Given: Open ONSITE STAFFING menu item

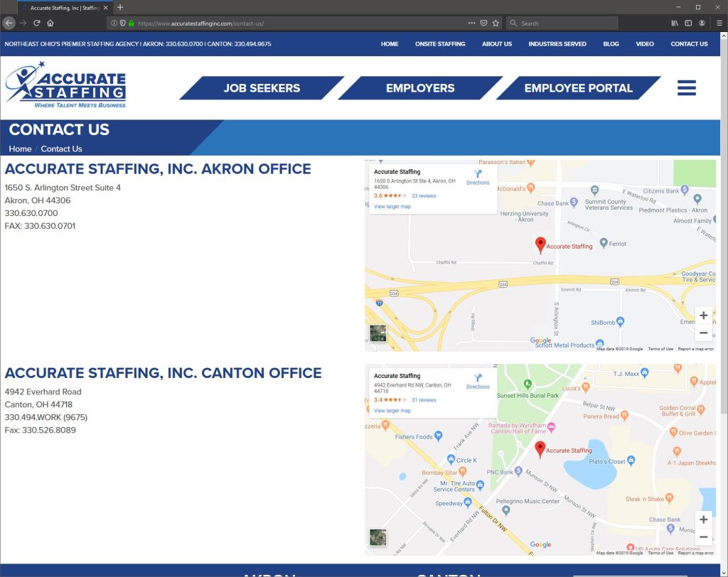Looking at the screenshot, I should [440, 44].
